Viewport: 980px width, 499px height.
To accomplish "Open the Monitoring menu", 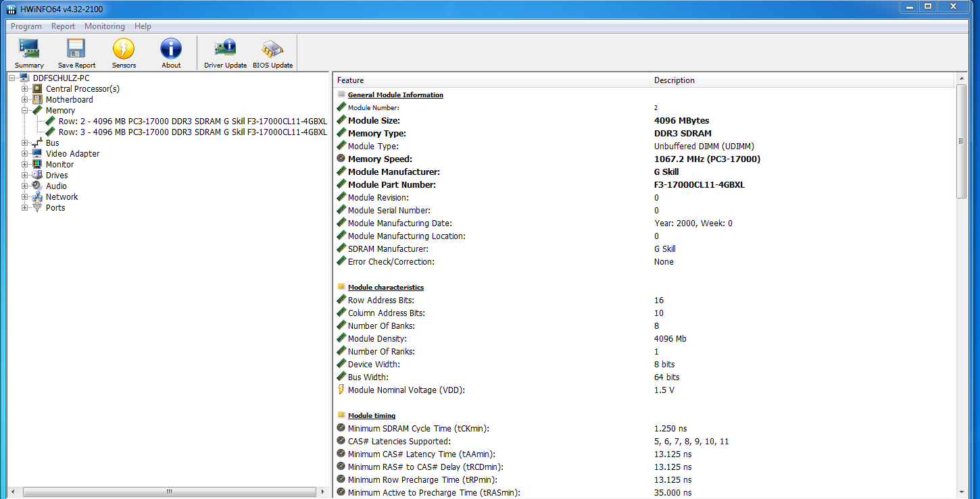I will coord(105,26).
